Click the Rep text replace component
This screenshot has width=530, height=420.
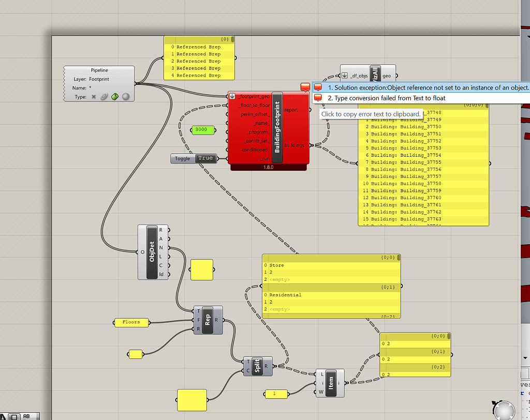(x=208, y=320)
